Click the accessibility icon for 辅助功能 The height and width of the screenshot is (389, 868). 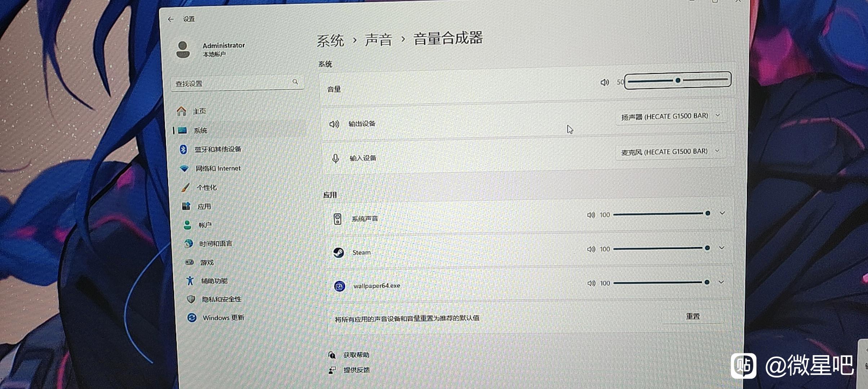[190, 281]
